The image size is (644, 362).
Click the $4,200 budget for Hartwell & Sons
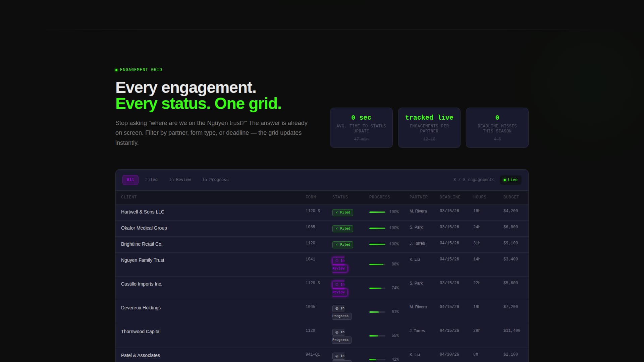pos(511,211)
